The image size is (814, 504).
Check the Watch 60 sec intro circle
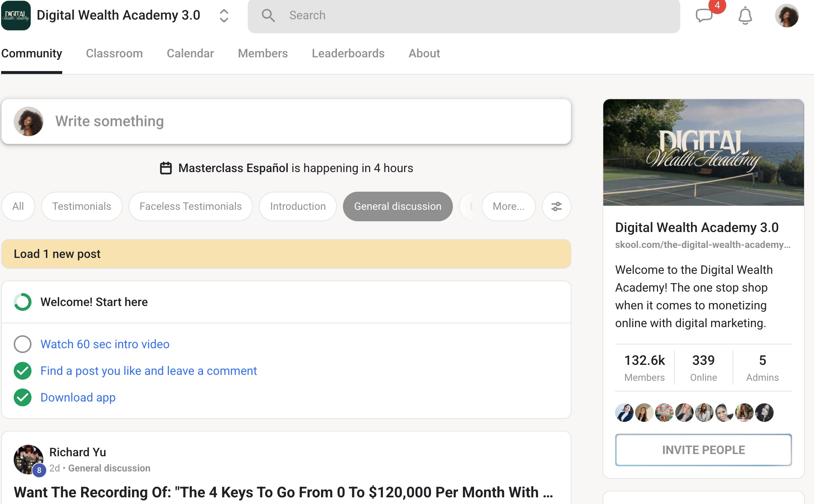(23, 344)
